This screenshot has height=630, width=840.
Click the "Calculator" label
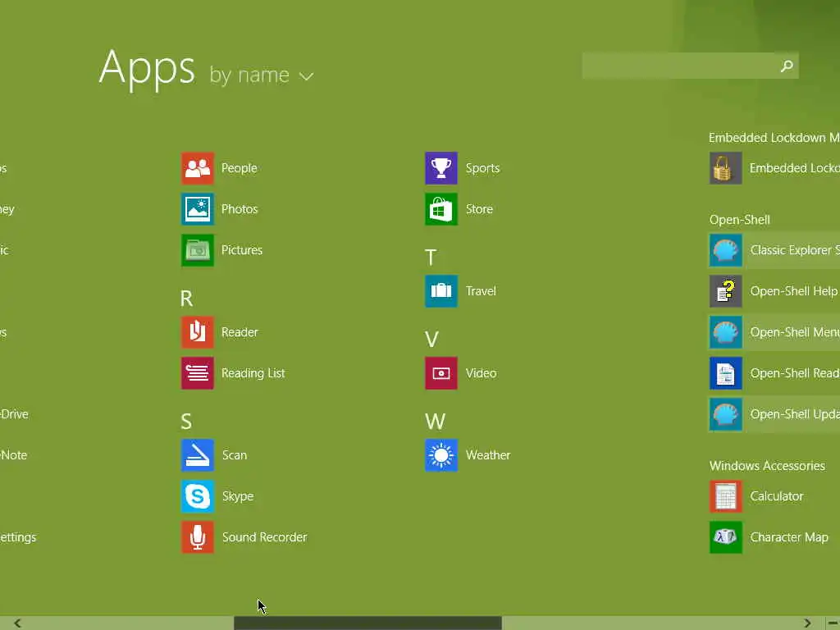pyautogui.click(x=777, y=496)
